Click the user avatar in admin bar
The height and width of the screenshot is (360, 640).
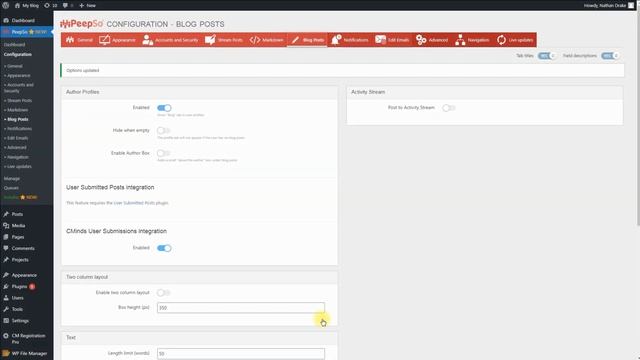point(631,5)
